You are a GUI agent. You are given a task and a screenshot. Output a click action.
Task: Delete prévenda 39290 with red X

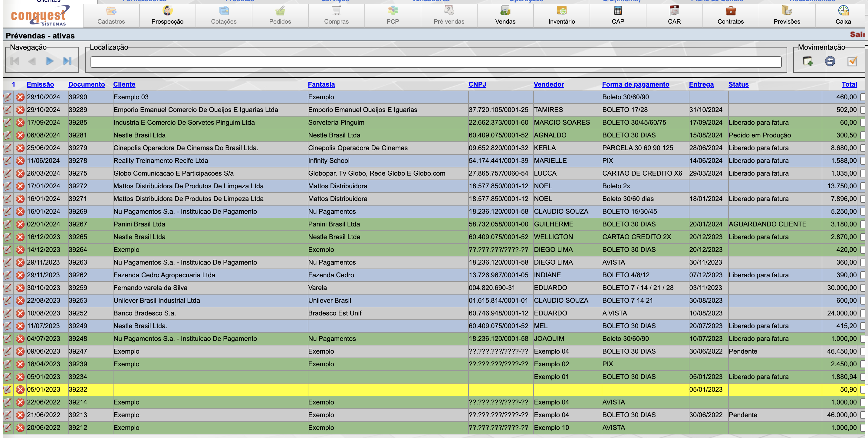point(20,97)
